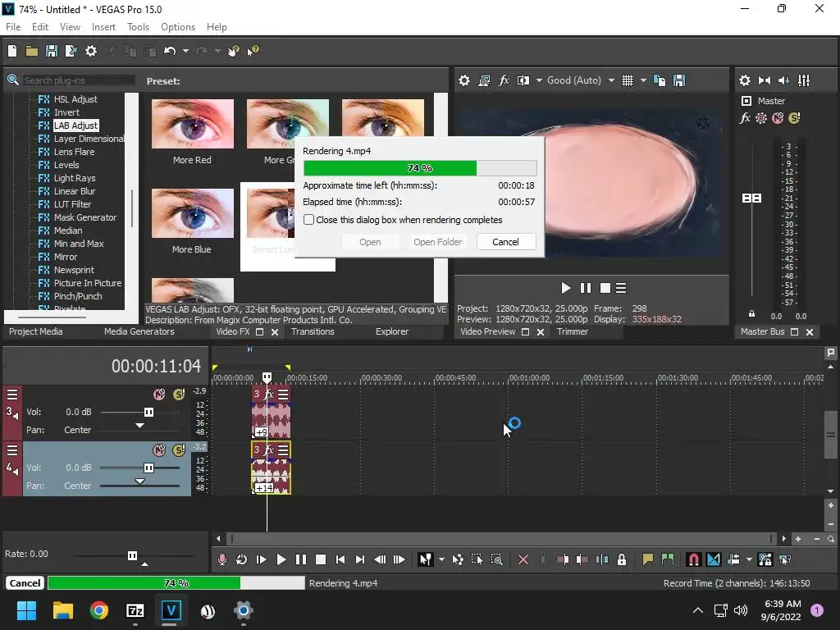This screenshot has height=630, width=840.
Task: Click the Insert Marker yellow flag icon
Action: click(648, 559)
